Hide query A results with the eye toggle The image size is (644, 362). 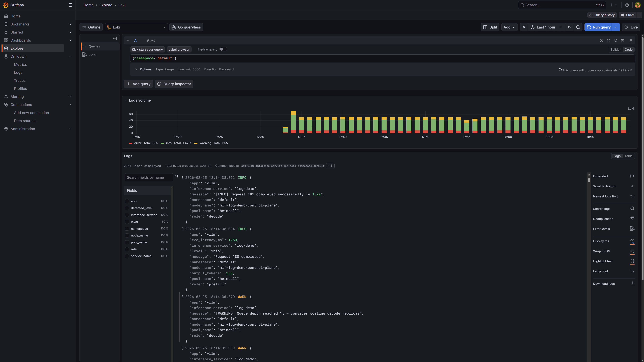coord(615,40)
